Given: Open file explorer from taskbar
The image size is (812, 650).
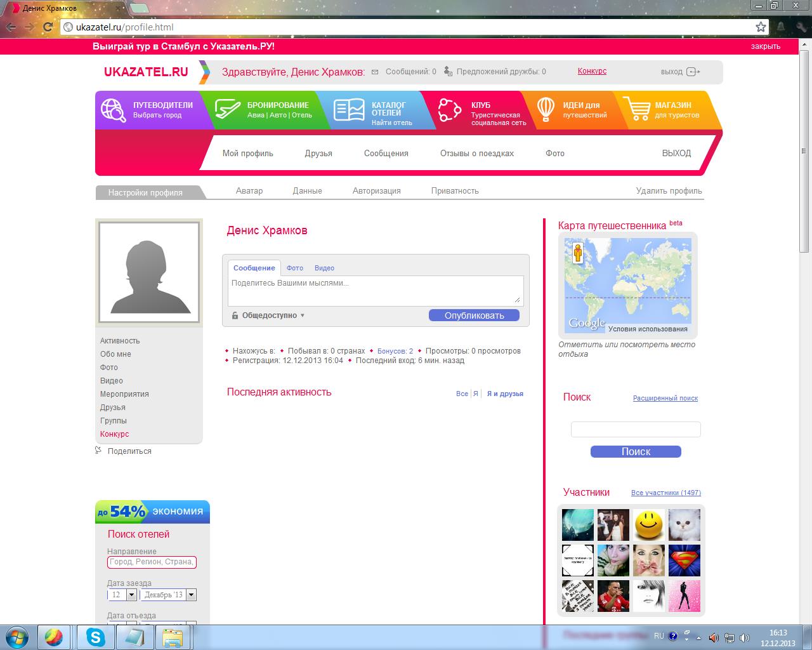Looking at the screenshot, I should pos(172,637).
